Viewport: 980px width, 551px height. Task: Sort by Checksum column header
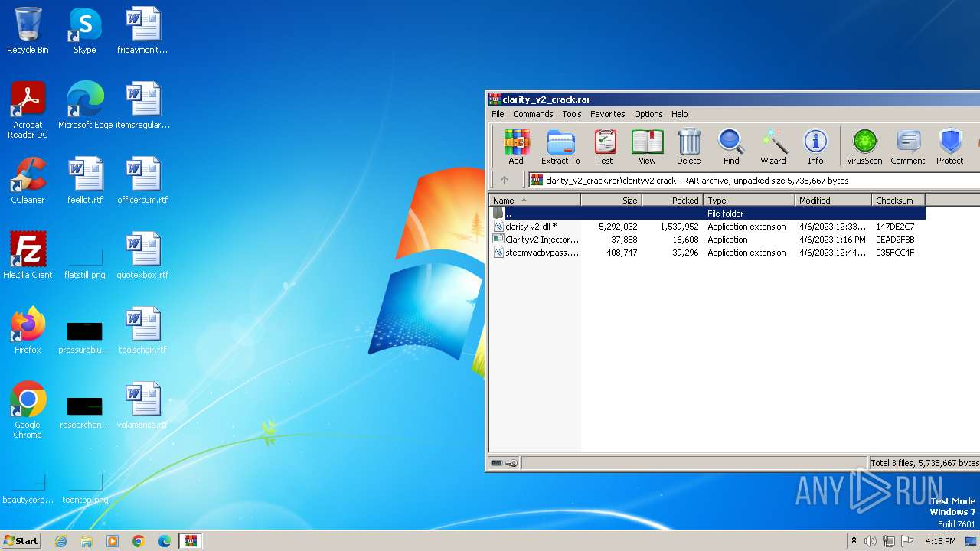(x=899, y=201)
